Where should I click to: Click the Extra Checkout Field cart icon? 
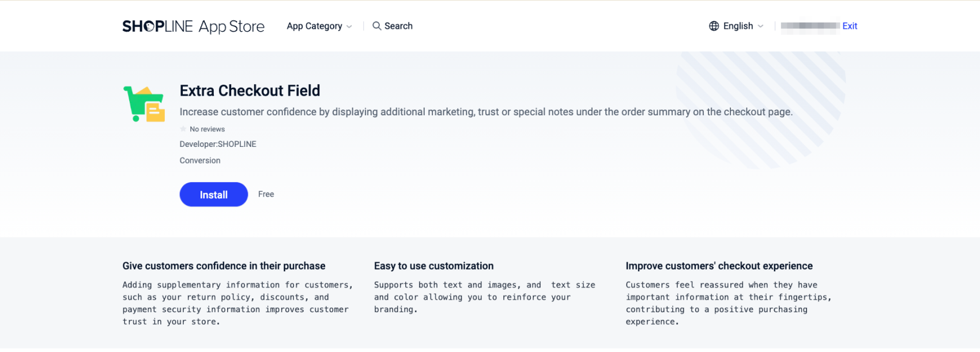(x=144, y=104)
